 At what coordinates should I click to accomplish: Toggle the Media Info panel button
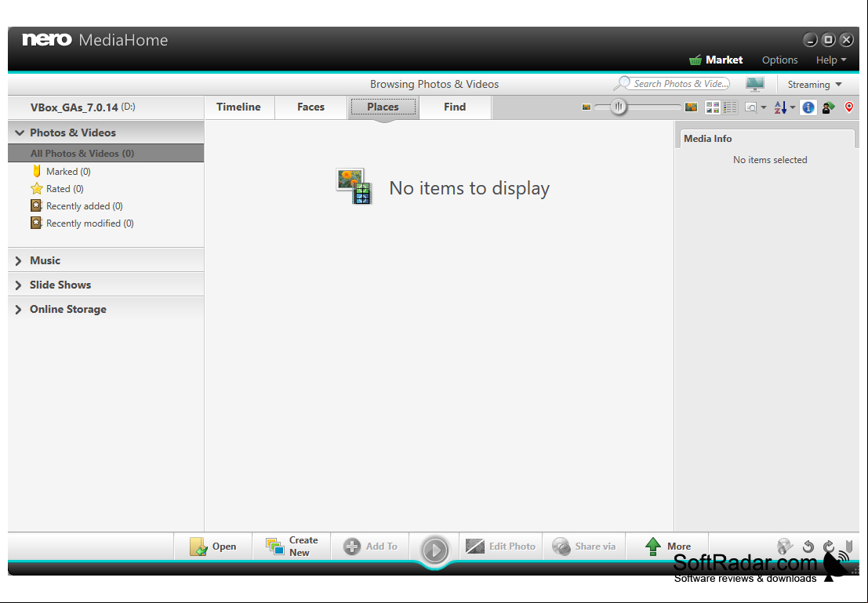[x=808, y=107]
